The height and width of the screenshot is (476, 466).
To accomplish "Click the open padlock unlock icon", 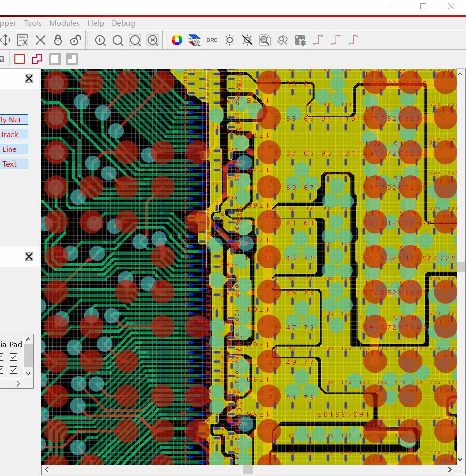I will tap(76, 40).
